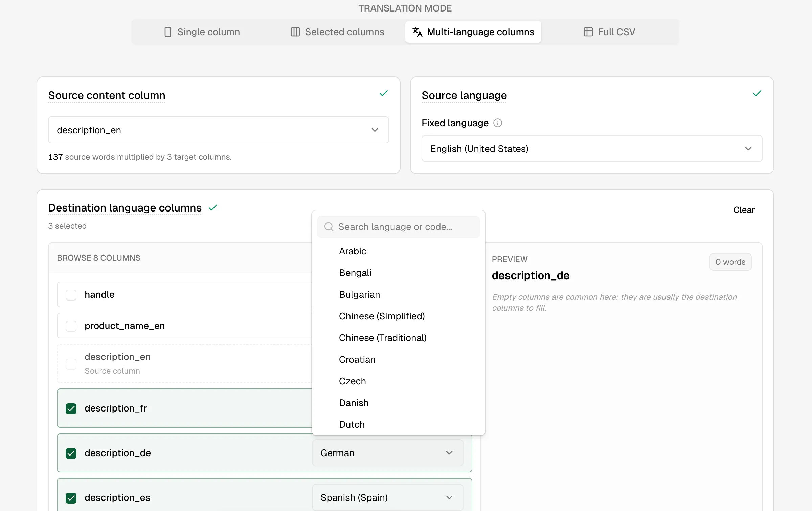The image size is (812, 511).
Task: Click the 'Source column' sublabel
Action: point(112,371)
